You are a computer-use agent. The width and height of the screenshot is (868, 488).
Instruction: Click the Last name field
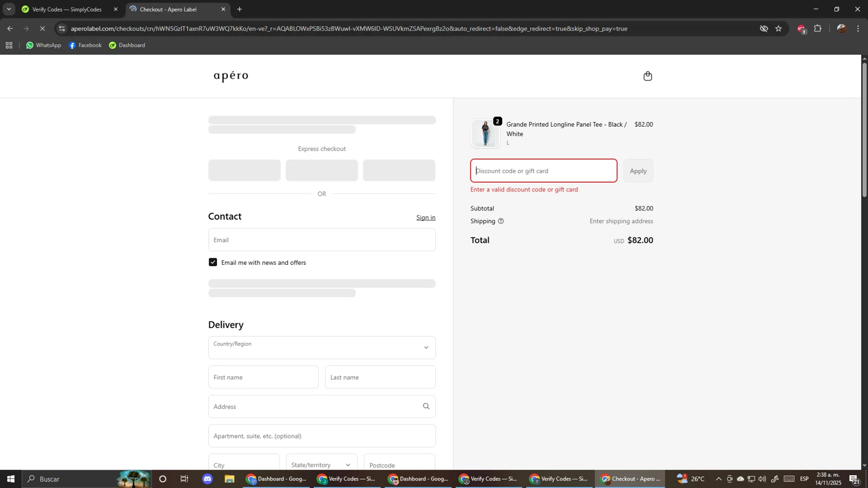(380, 377)
